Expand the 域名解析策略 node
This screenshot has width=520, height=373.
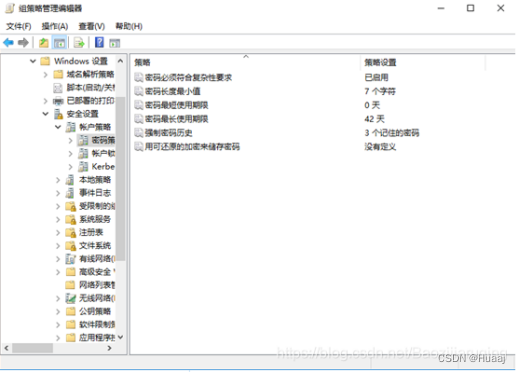(46, 75)
